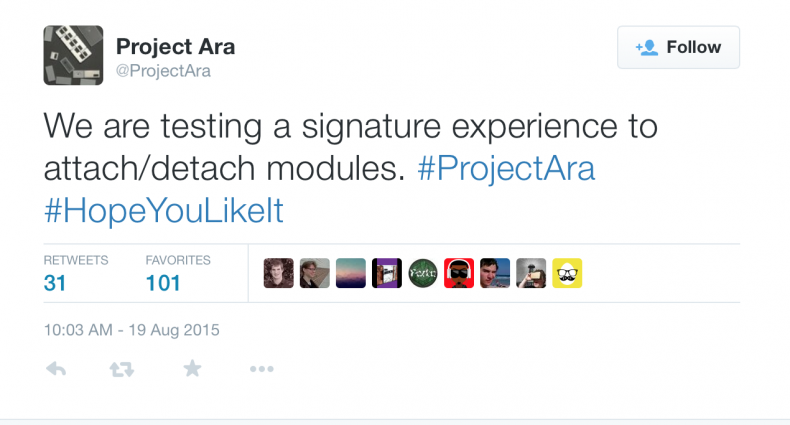790x425 pixels.
Task: Click the @ProjectAra handle
Action: [163, 71]
